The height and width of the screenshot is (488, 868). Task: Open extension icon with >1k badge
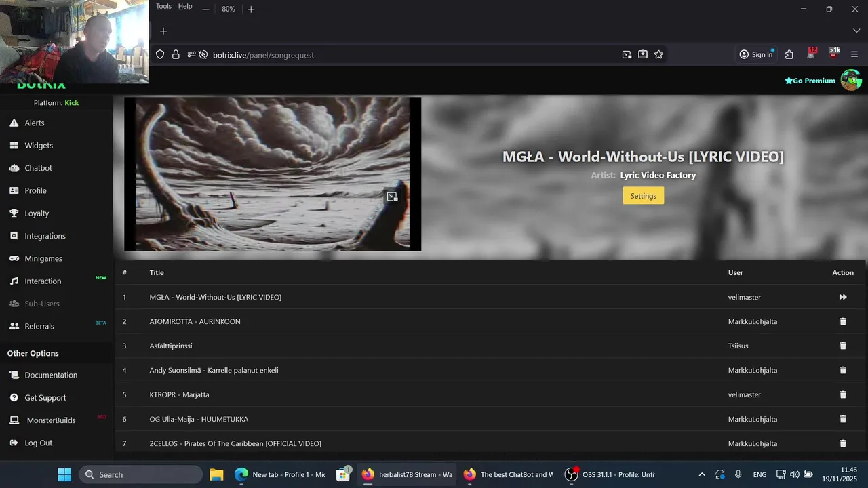coord(833,54)
